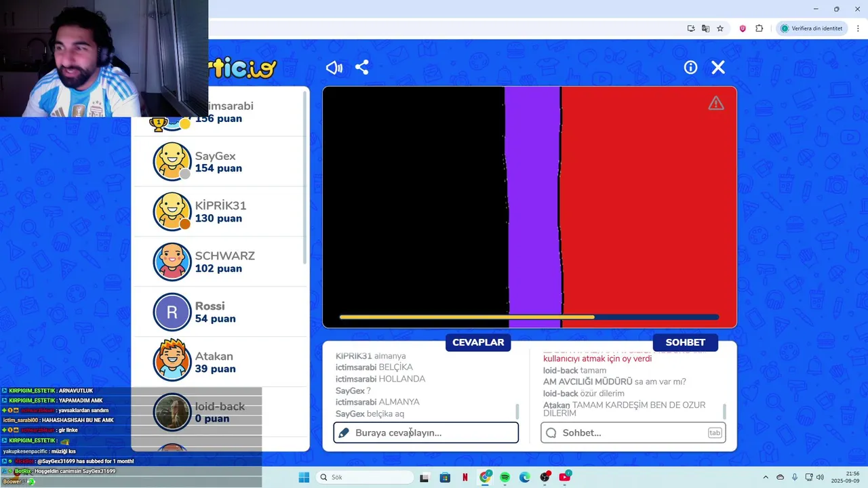Open Chrome extensions puzzle icon
Image resolution: width=868 pixels, height=488 pixels.
click(759, 28)
